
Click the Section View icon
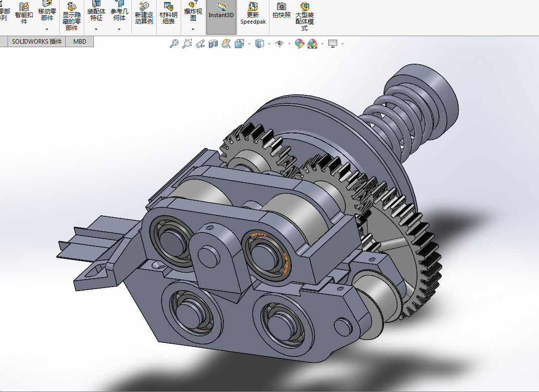tap(213, 44)
